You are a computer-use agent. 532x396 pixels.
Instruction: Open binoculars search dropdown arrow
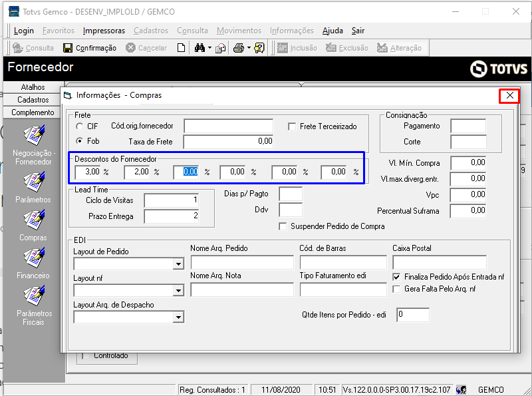click(209, 48)
